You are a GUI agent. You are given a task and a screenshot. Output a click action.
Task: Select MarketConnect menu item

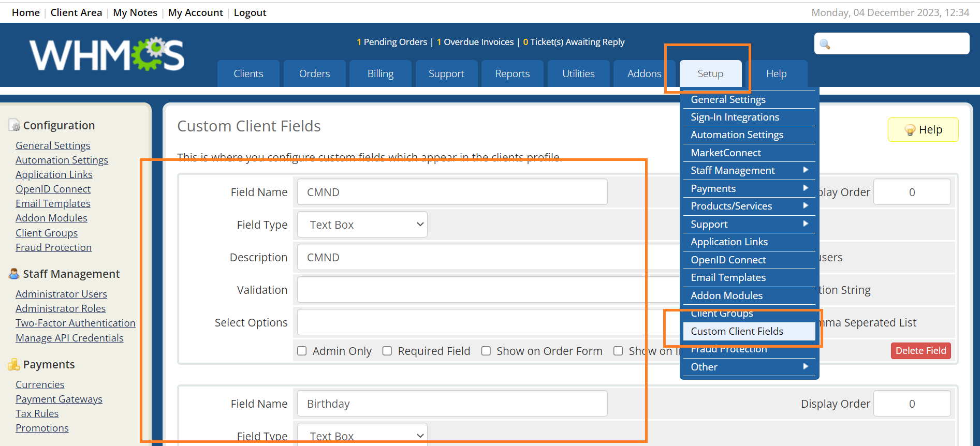(749, 153)
